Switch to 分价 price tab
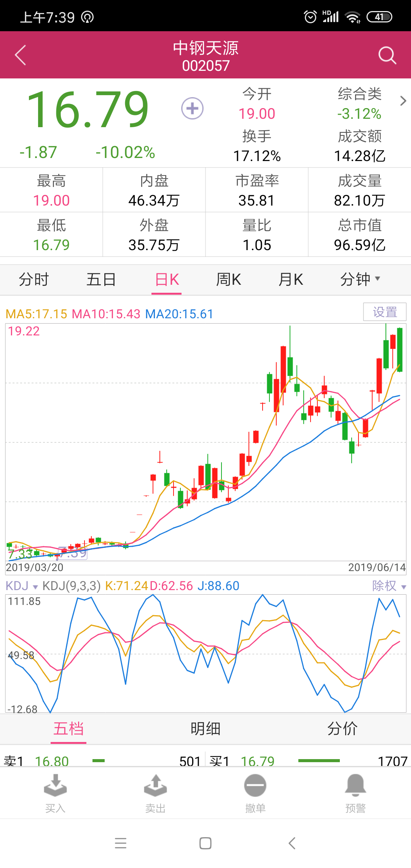Image resolution: width=411 pixels, height=868 pixels. coord(342,729)
